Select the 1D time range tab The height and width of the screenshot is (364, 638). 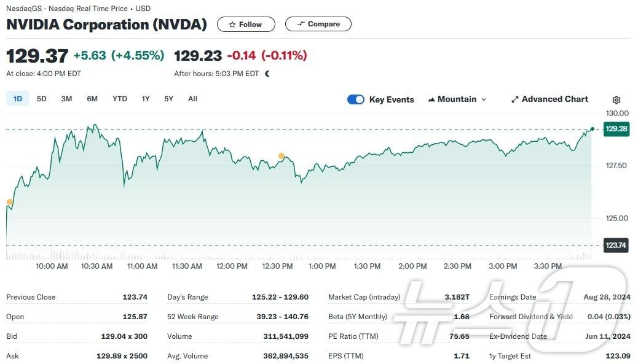click(18, 99)
